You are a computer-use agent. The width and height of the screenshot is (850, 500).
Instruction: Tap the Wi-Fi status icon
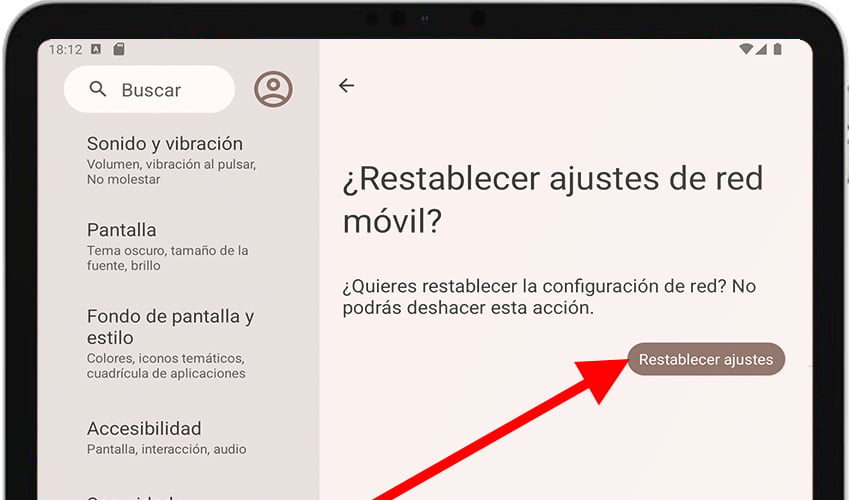point(746,49)
